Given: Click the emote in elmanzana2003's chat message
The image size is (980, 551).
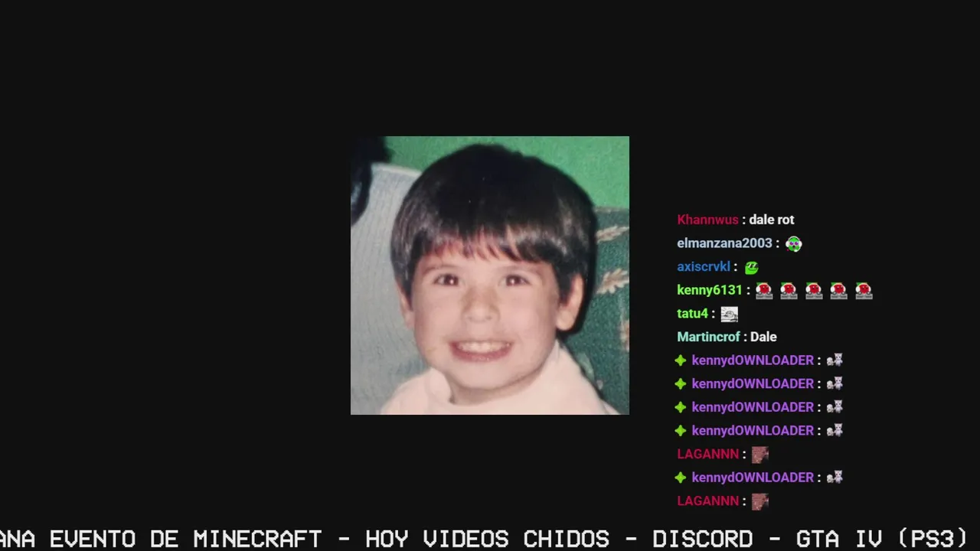Looking at the screenshot, I should pyautogui.click(x=793, y=243).
